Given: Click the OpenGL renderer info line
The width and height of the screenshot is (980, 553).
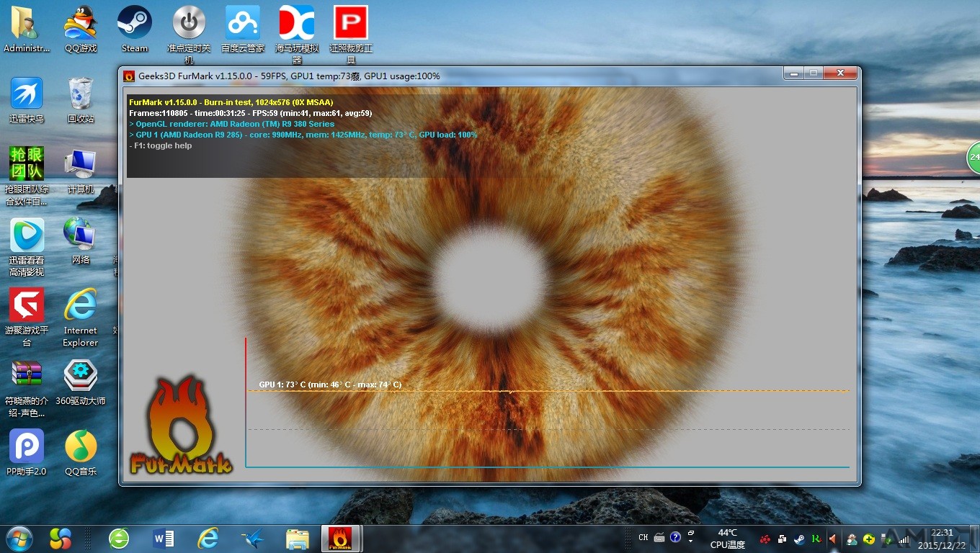Looking at the screenshot, I should coord(232,124).
